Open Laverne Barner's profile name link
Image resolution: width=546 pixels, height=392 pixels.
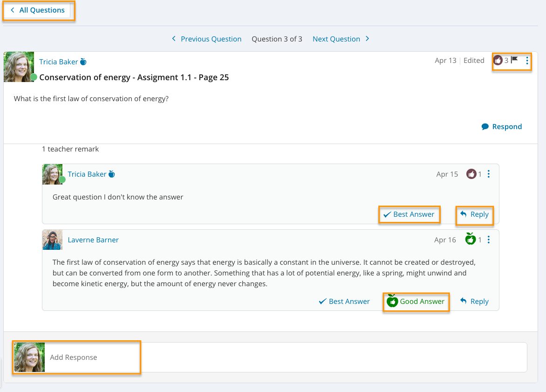click(93, 240)
